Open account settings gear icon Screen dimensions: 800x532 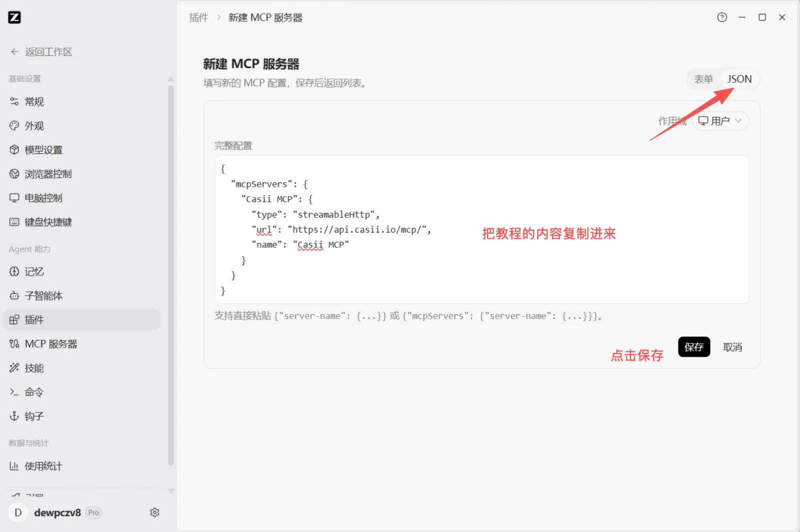[154, 512]
